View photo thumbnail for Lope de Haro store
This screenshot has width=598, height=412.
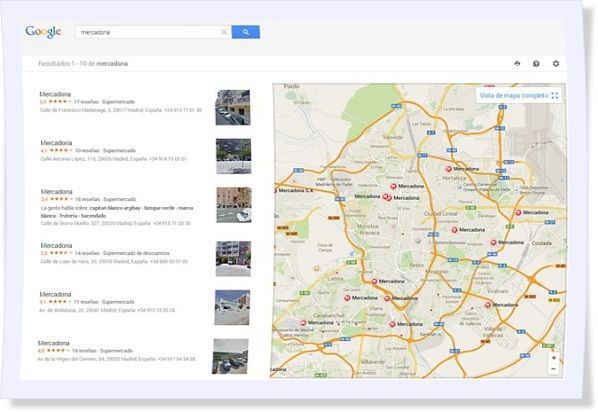coord(233,259)
